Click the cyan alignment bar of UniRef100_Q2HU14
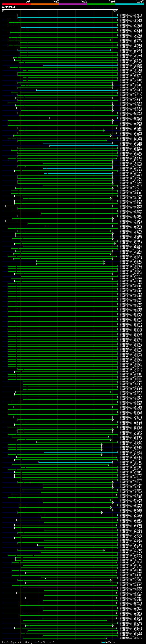 64,50
